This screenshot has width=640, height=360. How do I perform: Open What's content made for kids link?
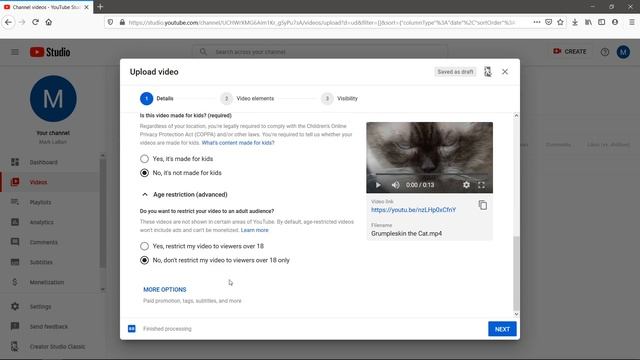click(238, 143)
